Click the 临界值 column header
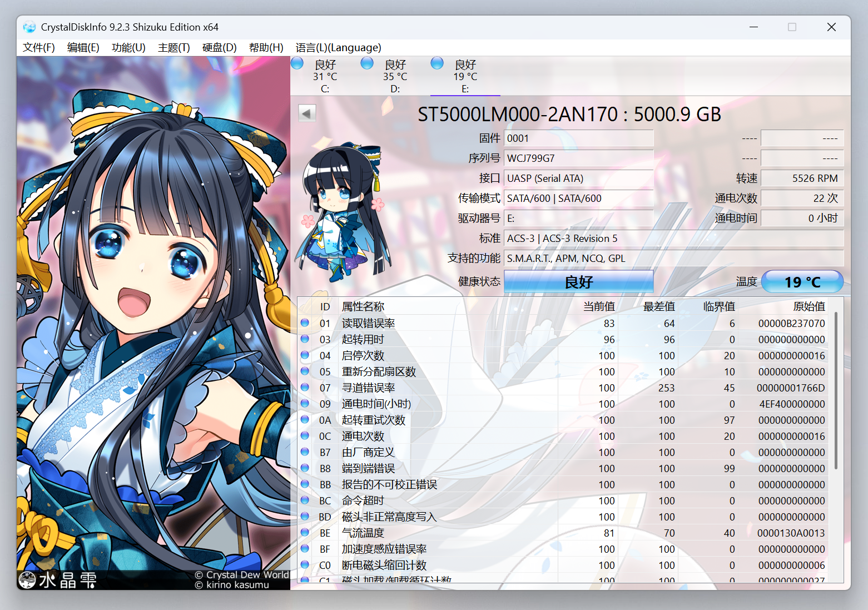The height and width of the screenshot is (610, 868). tap(719, 306)
